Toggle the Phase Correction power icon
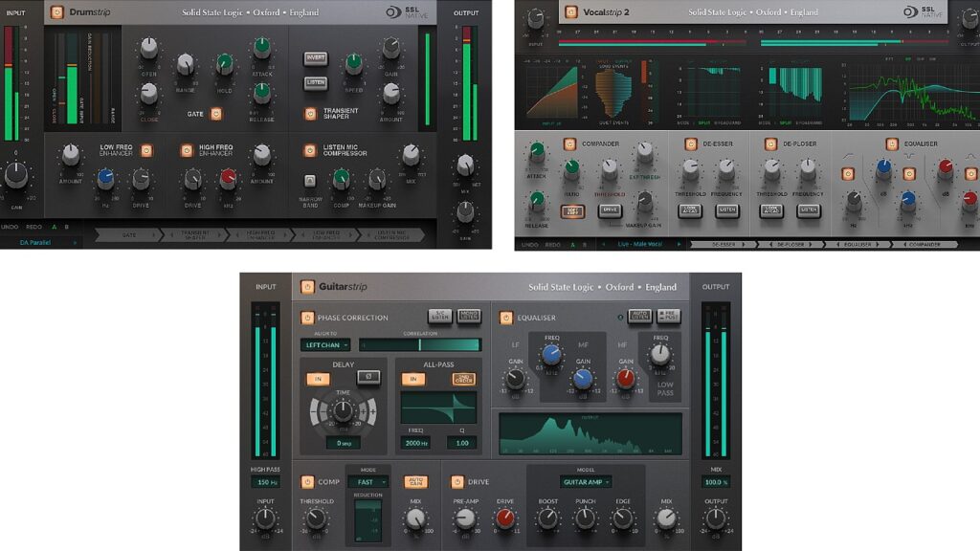The height and width of the screenshot is (551, 980). coord(307,319)
